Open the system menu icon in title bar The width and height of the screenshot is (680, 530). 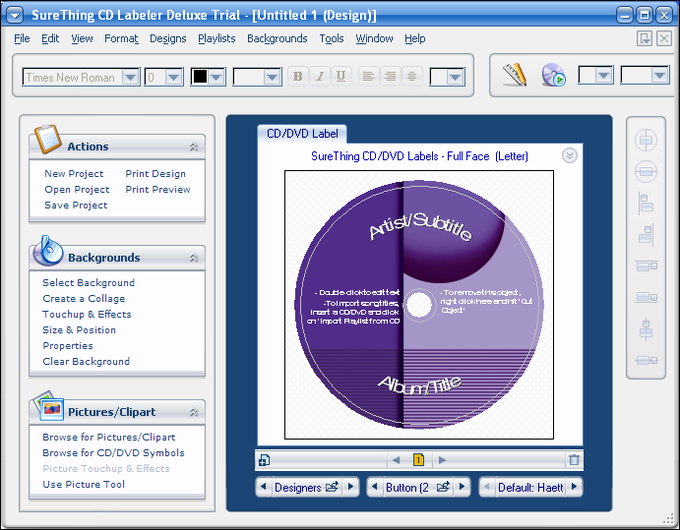tap(14, 16)
